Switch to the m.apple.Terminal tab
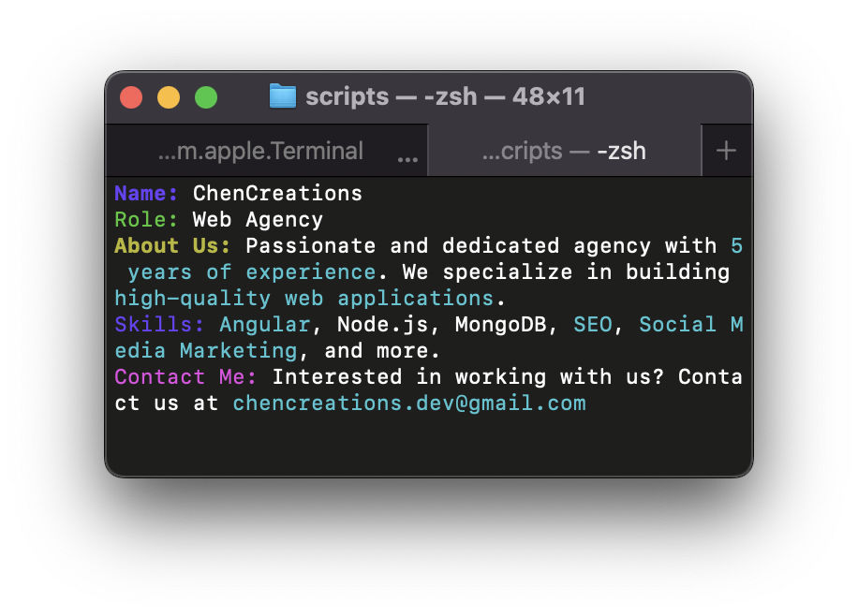Image resolution: width=858 pixels, height=616 pixels. click(260, 151)
